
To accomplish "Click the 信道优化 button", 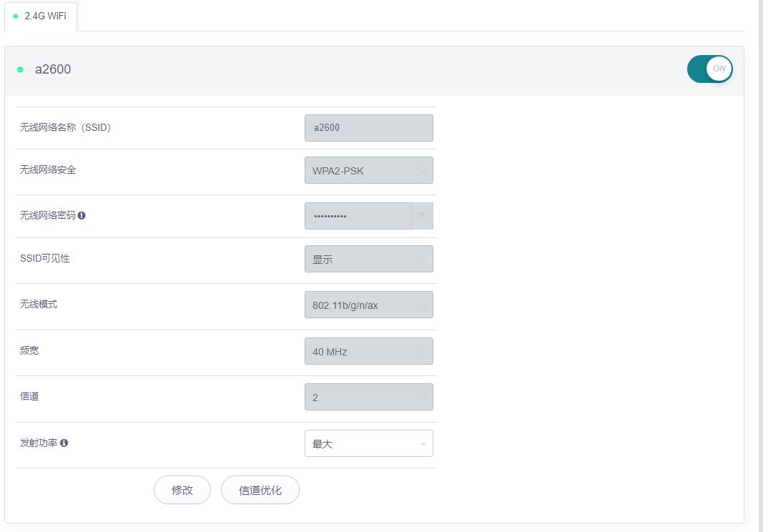I will (260, 490).
